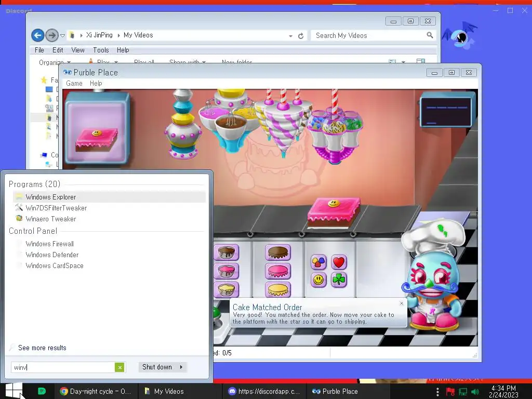The height and width of the screenshot is (399, 532).
Task: Open File menu in My Videos window
Action: click(39, 50)
